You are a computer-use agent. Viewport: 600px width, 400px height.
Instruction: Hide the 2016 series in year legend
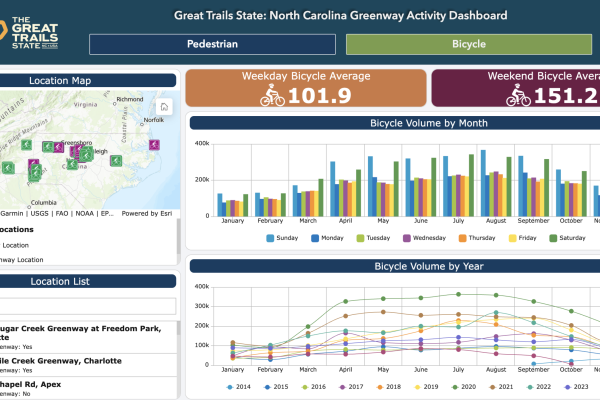tap(314, 387)
